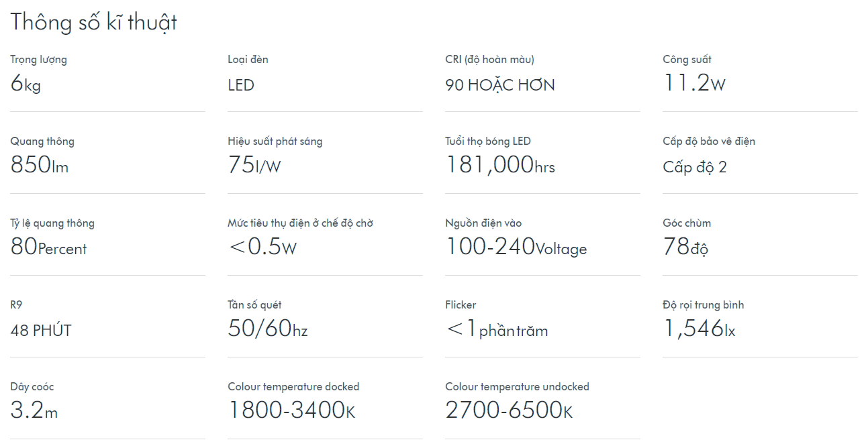This screenshot has width=868, height=448.
Task: Select the '6kg' weight value
Action: [x=26, y=84]
